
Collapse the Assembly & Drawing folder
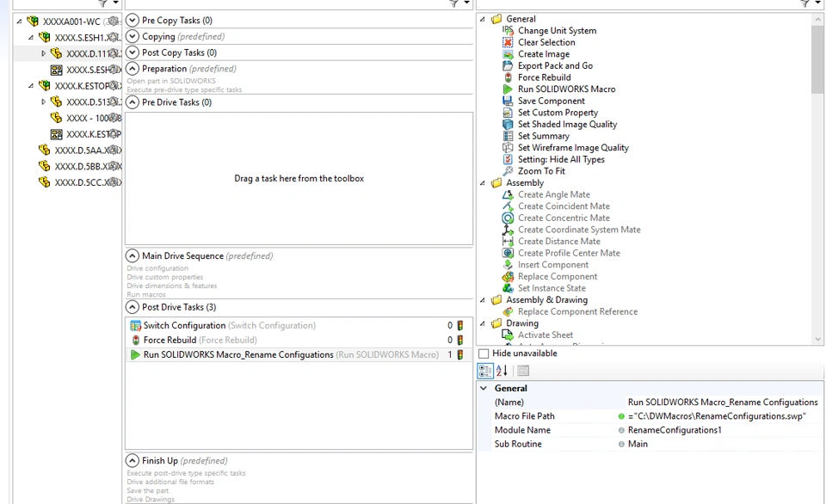pyautogui.click(x=483, y=299)
